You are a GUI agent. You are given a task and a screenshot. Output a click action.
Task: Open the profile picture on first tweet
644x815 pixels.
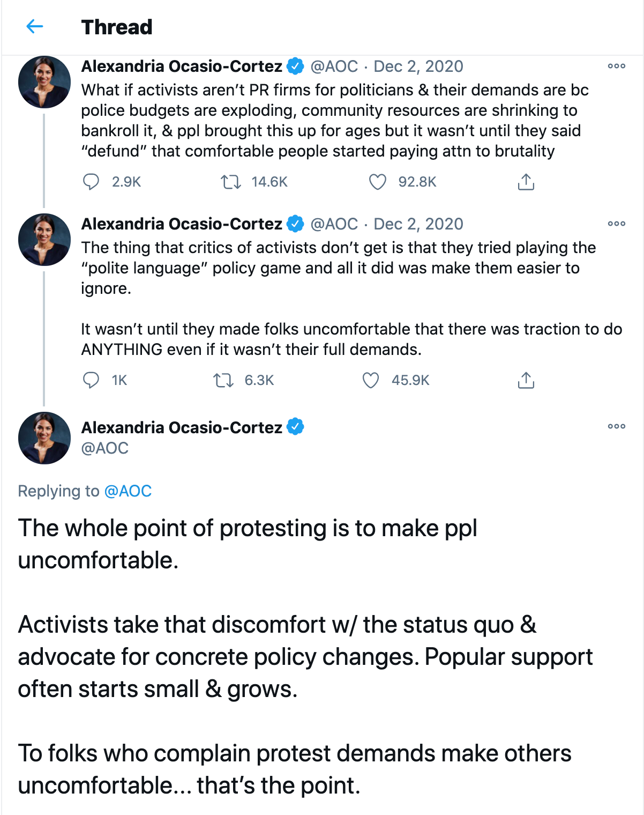pos(44,82)
